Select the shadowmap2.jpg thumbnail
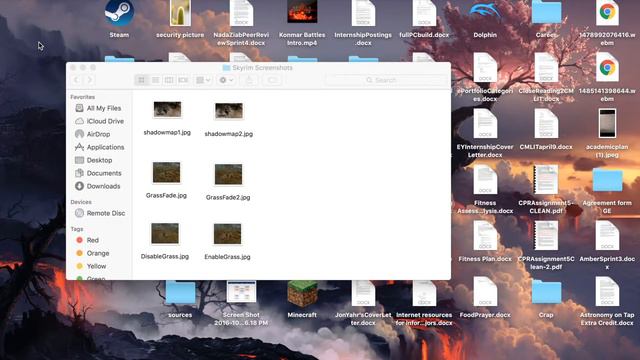 [229, 111]
